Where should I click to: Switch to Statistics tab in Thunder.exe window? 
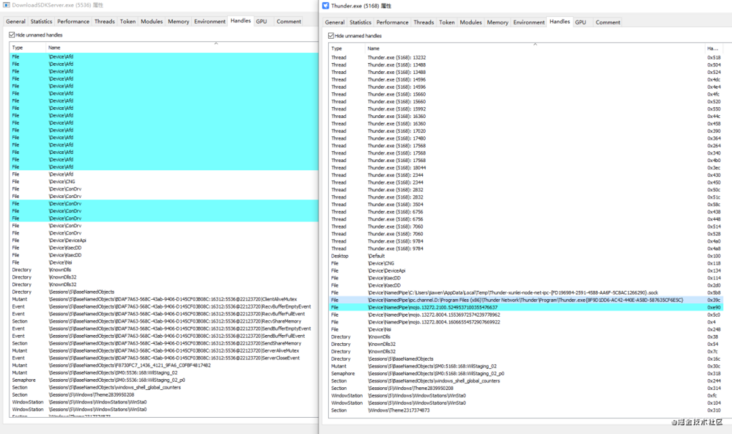click(x=360, y=22)
